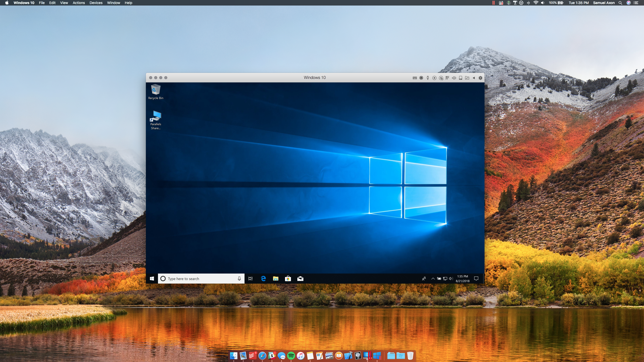Open Windows Task View
Image resolution: width=644 pixels, height=362 pixels.
(x=251, y=279)
